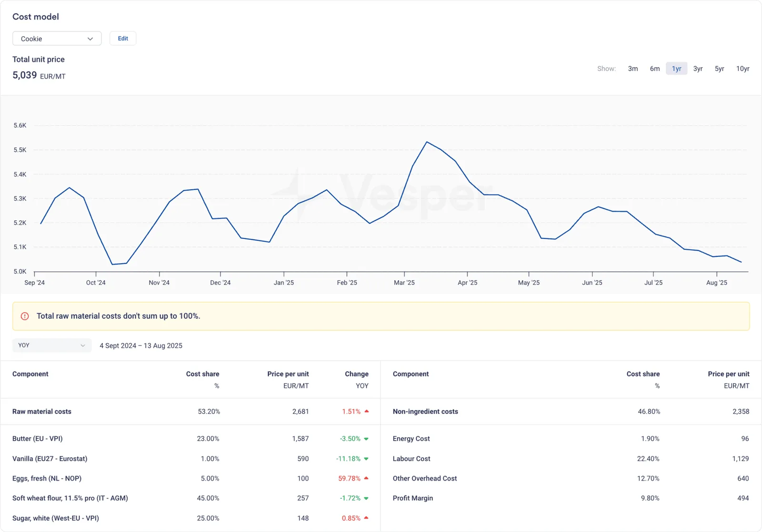Select the 6m time range
This screenshot has height=532, width=762.
tap(655, 69)
